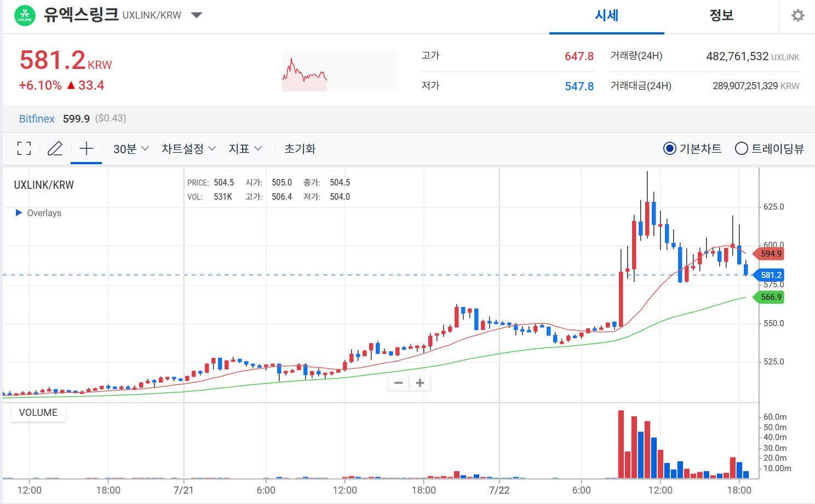Click the green 566.9 price tag
The width and height of the screenshot is (815, 504).
pyautogui.click(x=768, y=297)
